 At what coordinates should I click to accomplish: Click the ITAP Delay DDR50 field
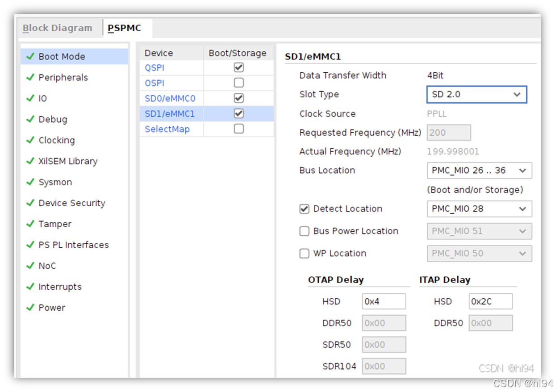(x=491, y=323)
